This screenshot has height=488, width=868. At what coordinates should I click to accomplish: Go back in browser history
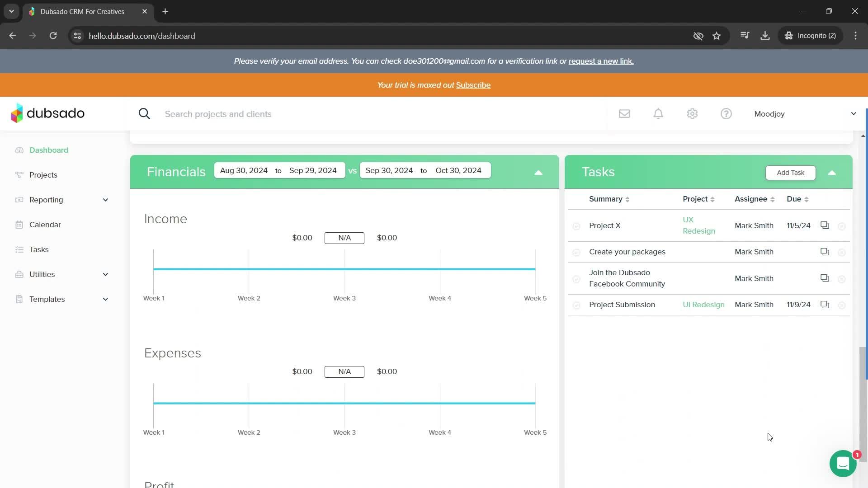point(13,36)
